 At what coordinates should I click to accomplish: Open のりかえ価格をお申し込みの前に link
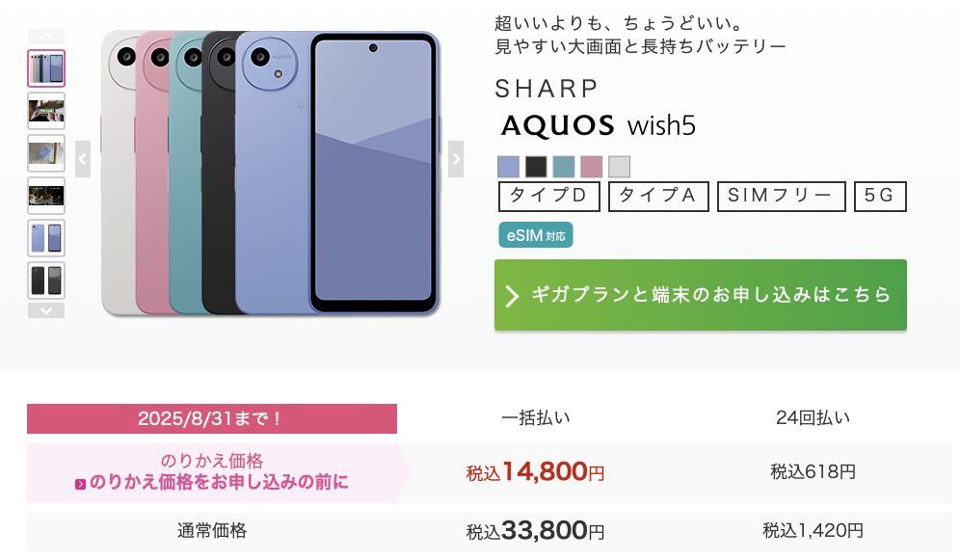[212, 482]
